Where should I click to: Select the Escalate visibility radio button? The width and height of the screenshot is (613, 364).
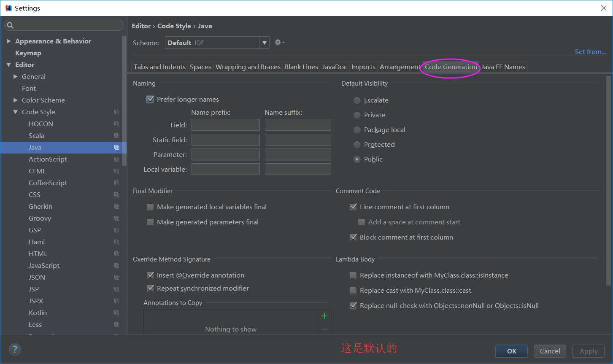coord(357,100)
